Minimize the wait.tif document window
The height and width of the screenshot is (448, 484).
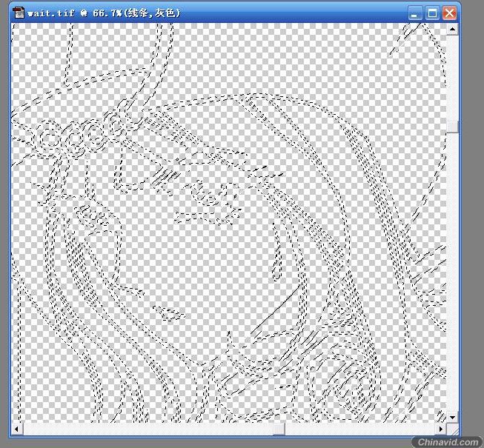click(414, 13)
